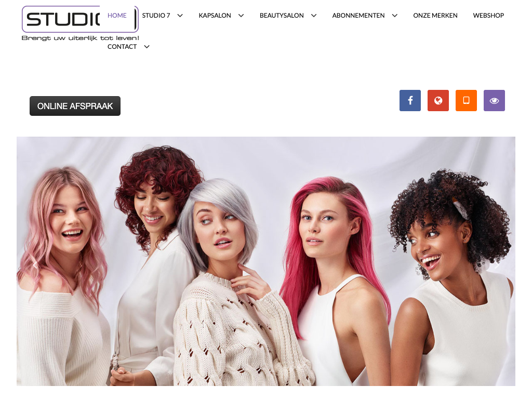The image size is (532, 399).
Task: Click the red globe website icon
Action: (x=438, y=100)
